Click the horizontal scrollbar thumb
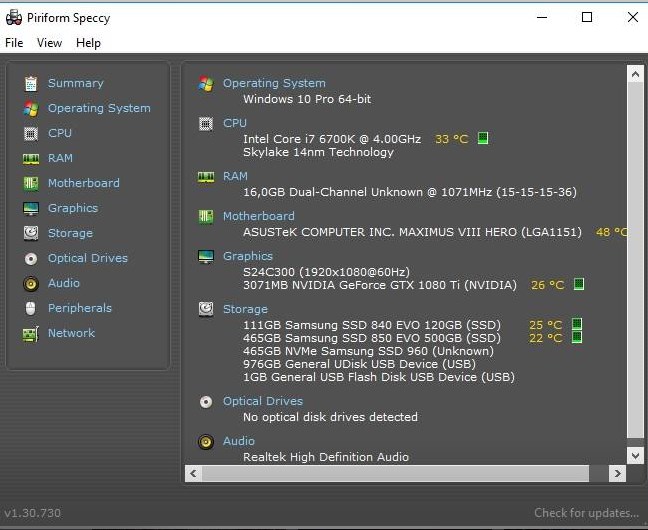Viewport: 648px width, 530px height. 395,474
